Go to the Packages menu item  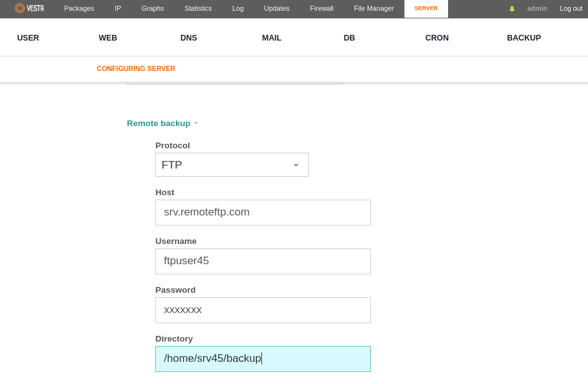[79, 8]
